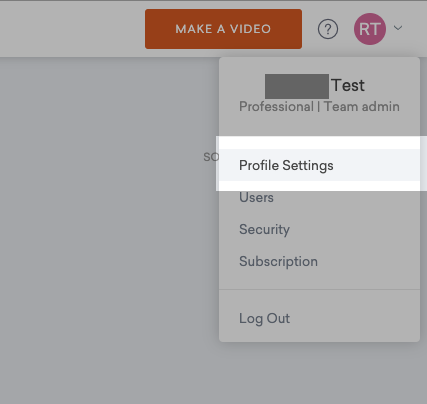Click the highlighted Profile Settings row background
This screenshot has width=427, height=404.
[319, 165]
